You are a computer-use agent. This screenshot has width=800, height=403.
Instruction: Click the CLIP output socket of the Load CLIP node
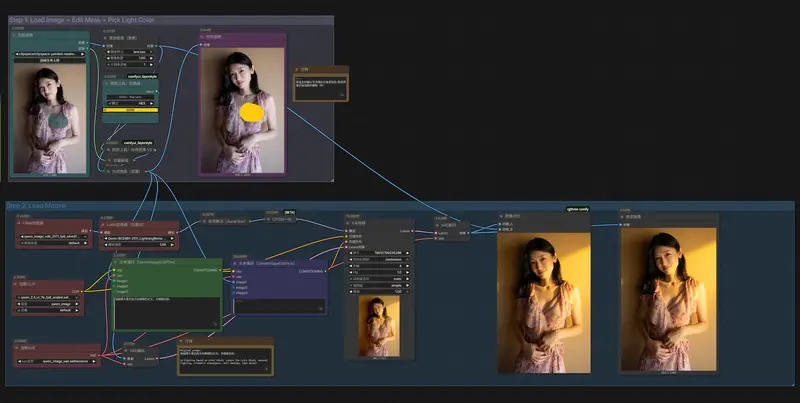(82, 291)
